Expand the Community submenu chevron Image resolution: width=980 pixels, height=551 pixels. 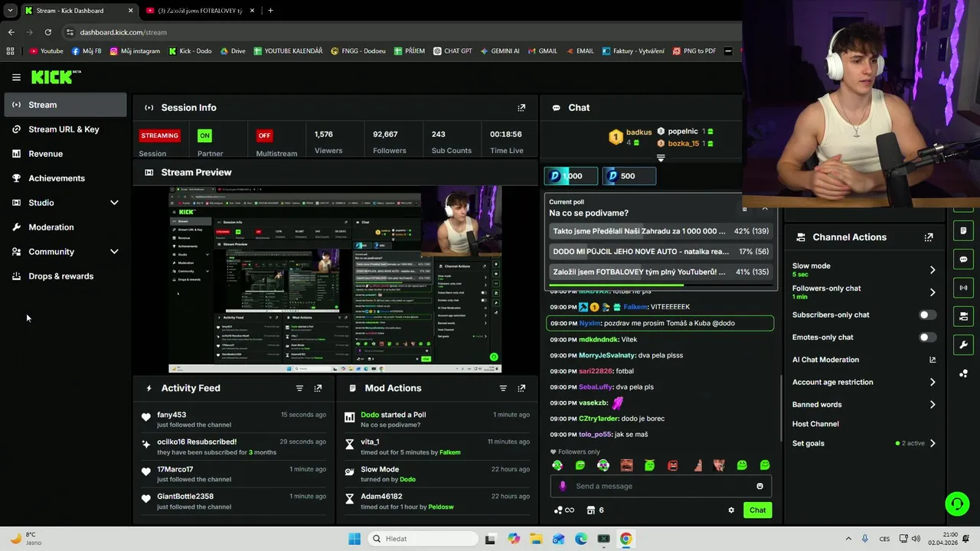(x=114, y=252)
